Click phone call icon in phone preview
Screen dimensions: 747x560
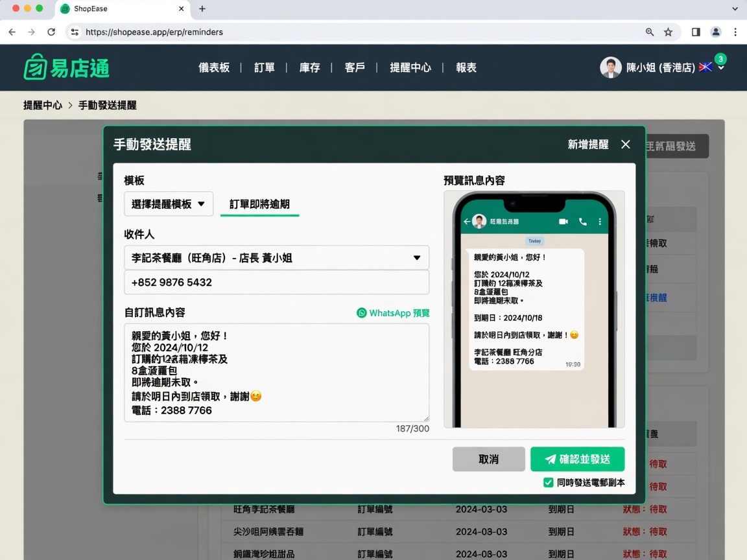pyautogui.click(x=583, y=222)
